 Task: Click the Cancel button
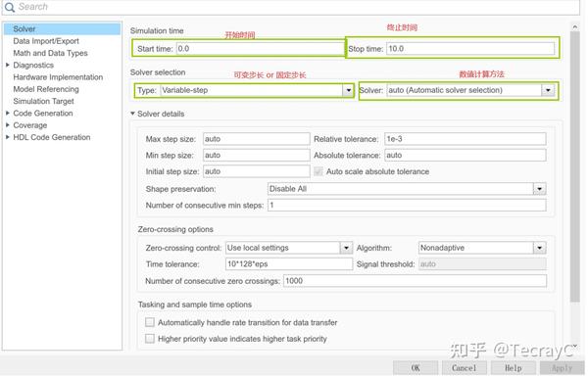[464, 368]
